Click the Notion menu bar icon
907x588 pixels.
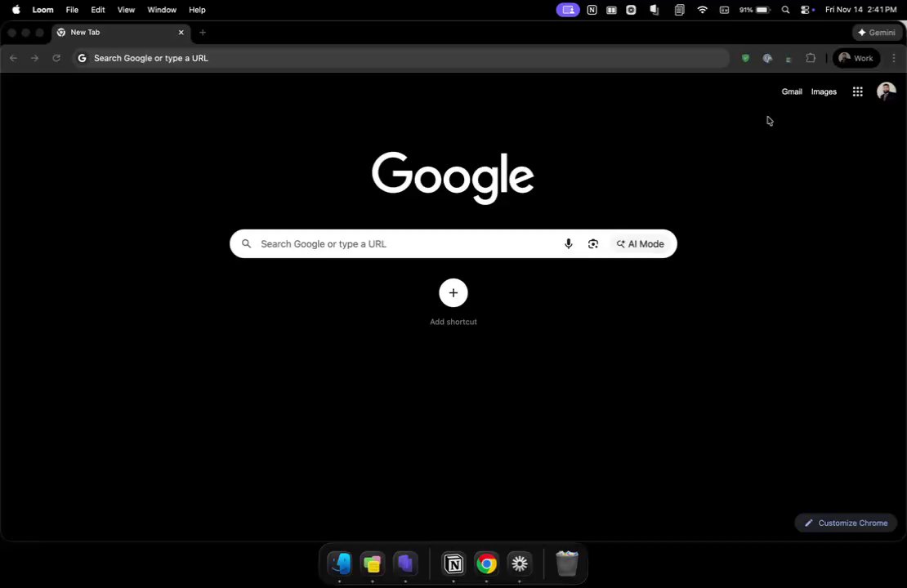[x=591, y=10]
